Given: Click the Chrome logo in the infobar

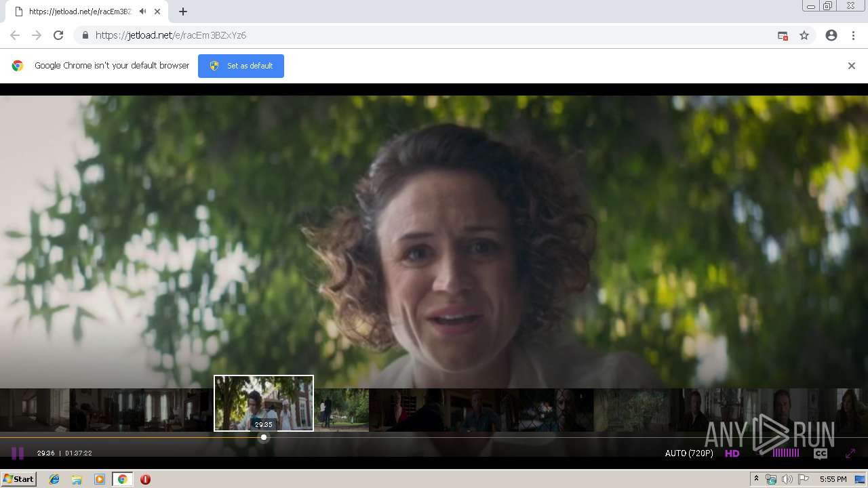Looking at the screenshot, I should (18, 66).
